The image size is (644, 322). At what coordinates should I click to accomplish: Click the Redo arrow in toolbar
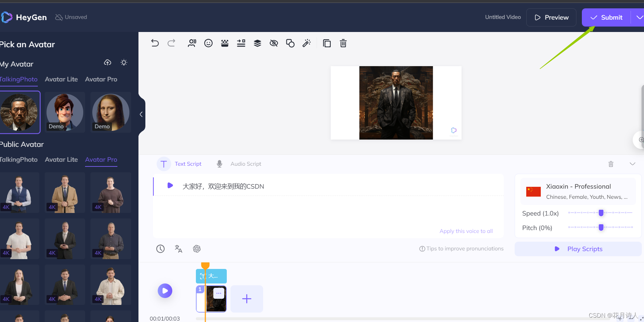(x=172, y=43)
